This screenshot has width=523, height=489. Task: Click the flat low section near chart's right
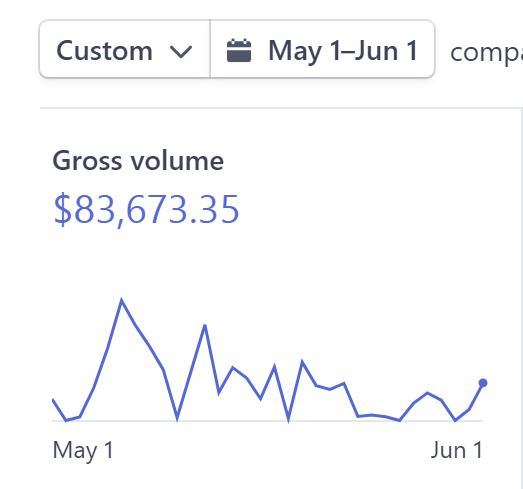[379, 417]
